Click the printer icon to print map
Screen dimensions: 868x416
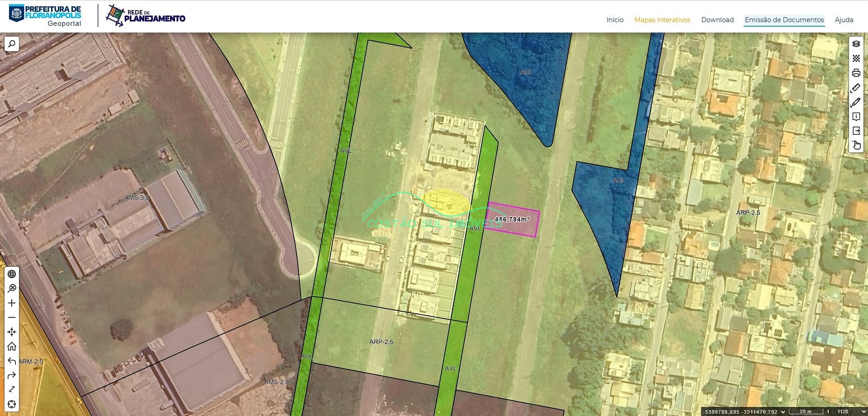(x=856, y=73)
